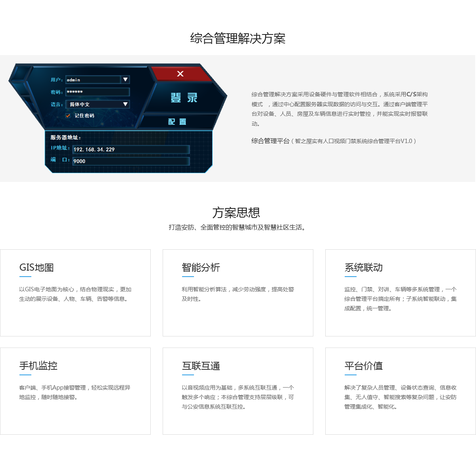Click the 端口 field showing 9000
Viewport: 476px width, 449px height.
pyautogui.click(x=131, y=161)
